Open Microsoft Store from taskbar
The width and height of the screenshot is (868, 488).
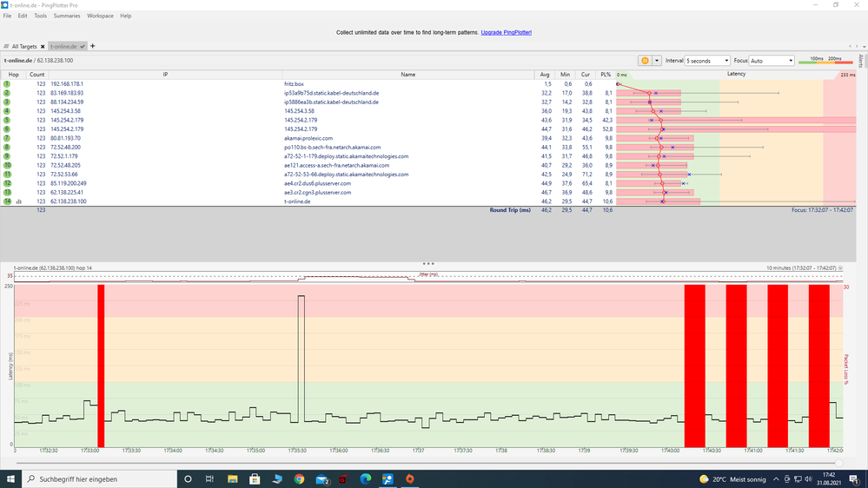point(255,478)
